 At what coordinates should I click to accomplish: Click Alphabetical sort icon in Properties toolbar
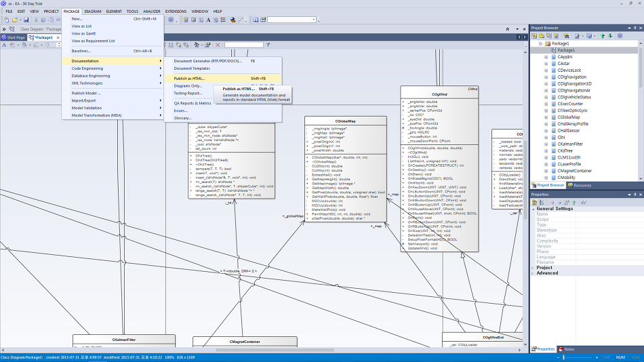tap(542, 203)
